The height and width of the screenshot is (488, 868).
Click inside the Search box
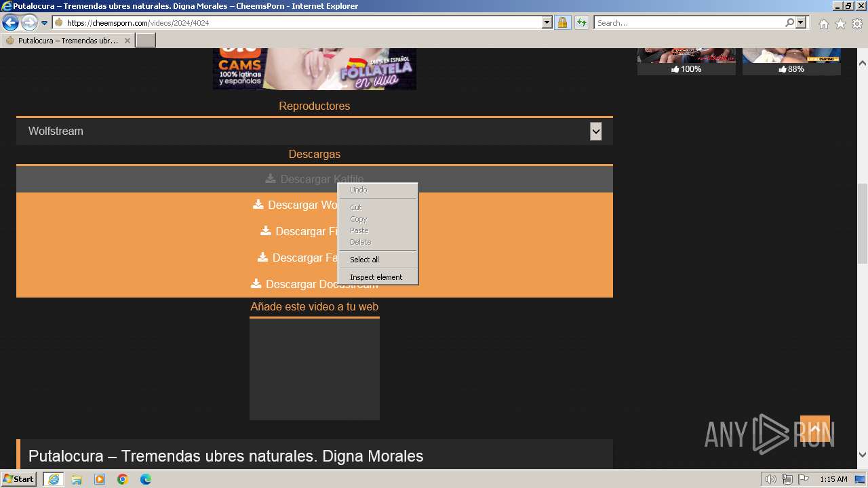point(689,23)
